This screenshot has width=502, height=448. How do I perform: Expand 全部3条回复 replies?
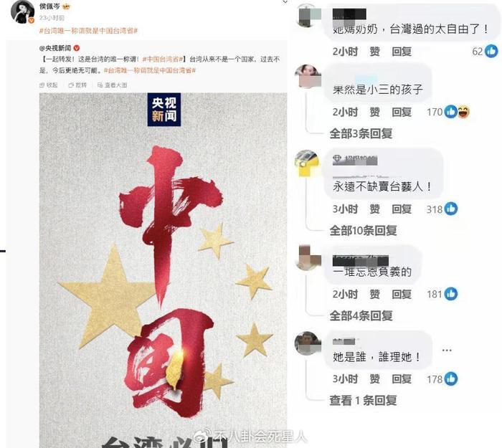click(x=361, y=133)
